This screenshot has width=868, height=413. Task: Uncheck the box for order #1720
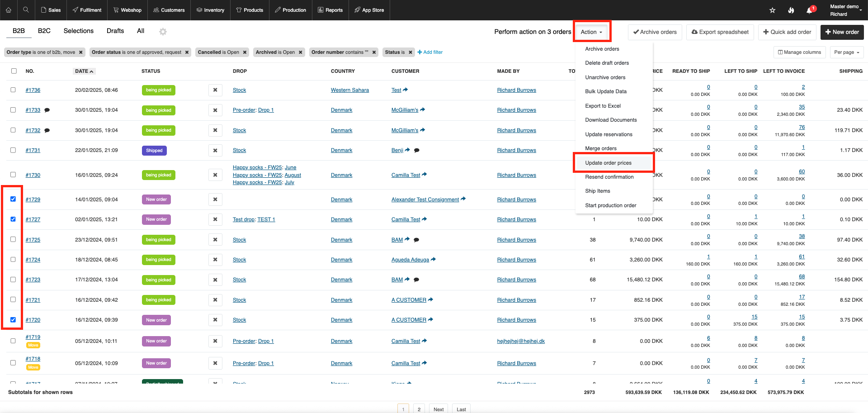[x=13, y=320]
